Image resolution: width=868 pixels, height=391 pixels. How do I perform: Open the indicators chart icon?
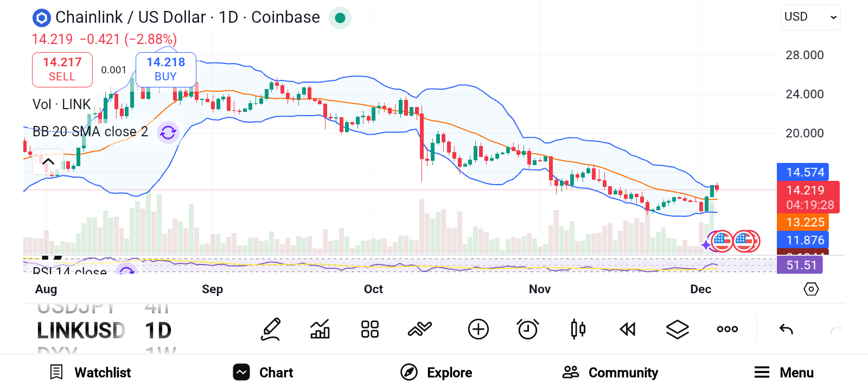point(320,329)
